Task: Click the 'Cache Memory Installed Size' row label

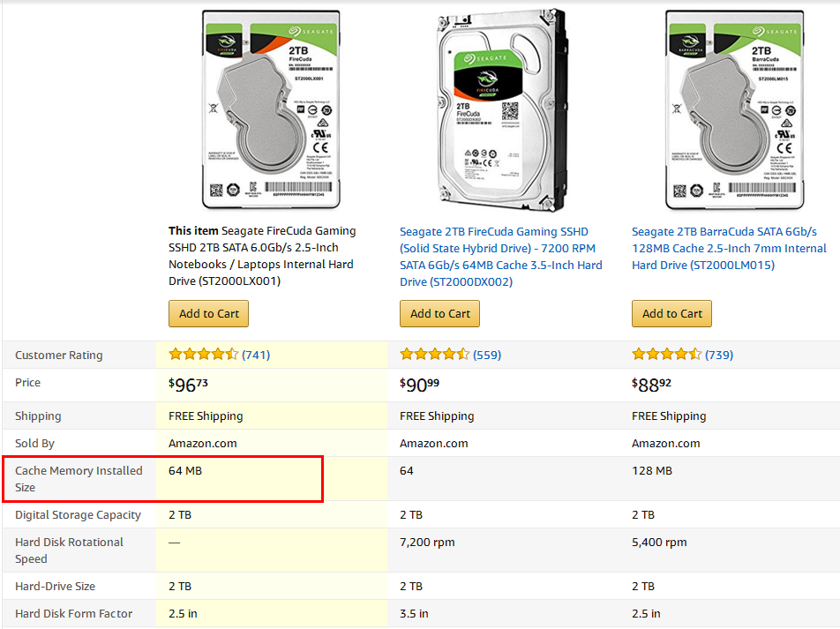Action: (x=79, y=479)
